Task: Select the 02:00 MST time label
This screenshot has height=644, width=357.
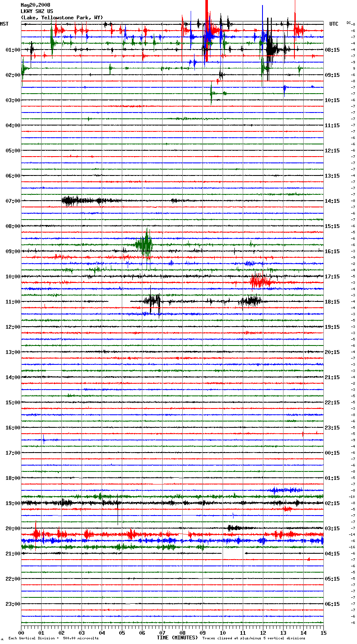Action: pos(13,75)
